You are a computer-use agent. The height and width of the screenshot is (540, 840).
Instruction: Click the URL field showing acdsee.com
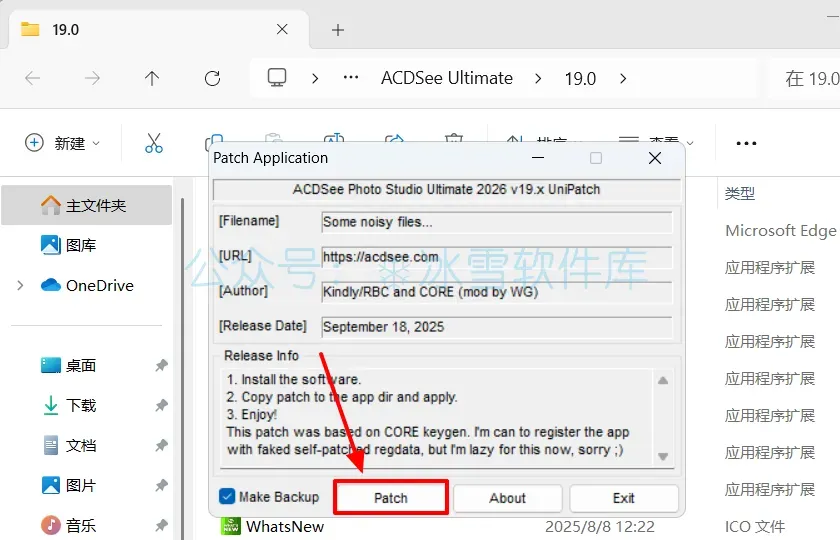(x=497, y=257)
